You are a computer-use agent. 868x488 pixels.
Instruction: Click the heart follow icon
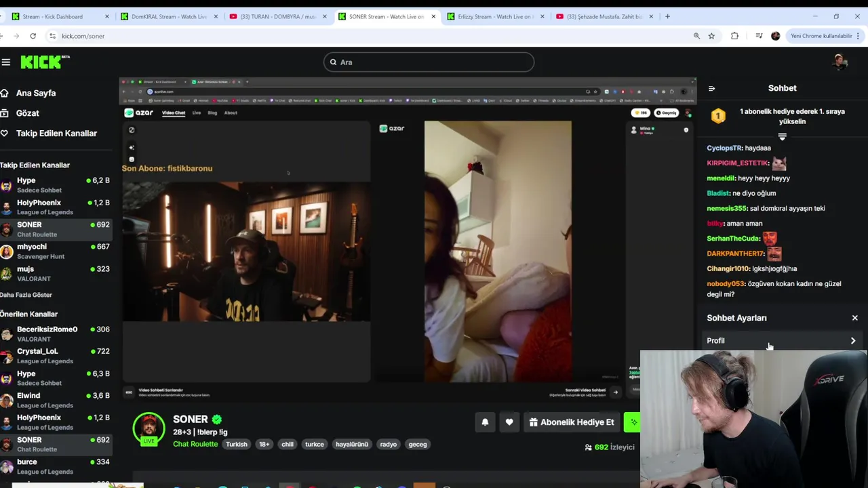[509, 422]
